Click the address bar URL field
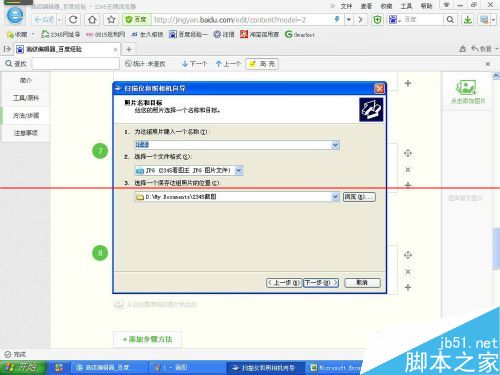 point(242,20)
